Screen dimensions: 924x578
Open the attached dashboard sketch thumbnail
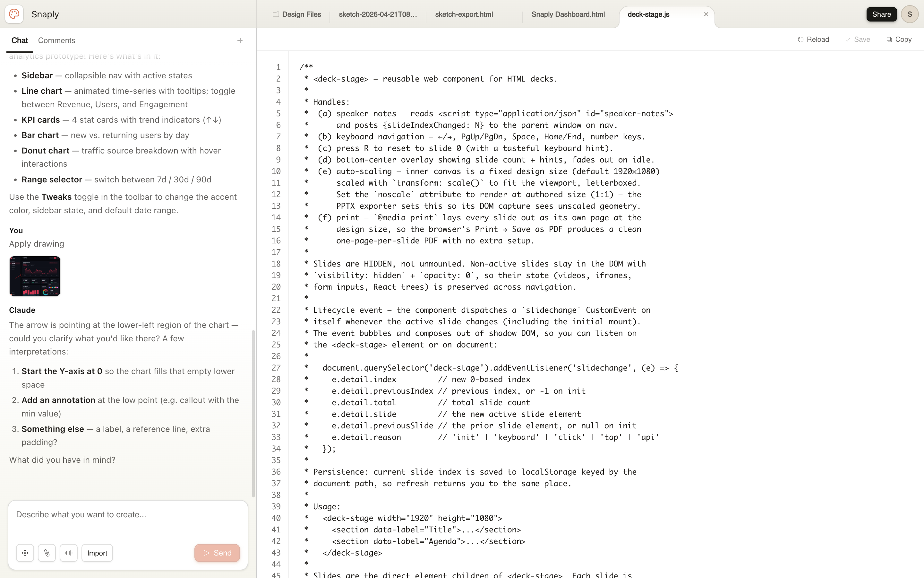tap(35, 276)
